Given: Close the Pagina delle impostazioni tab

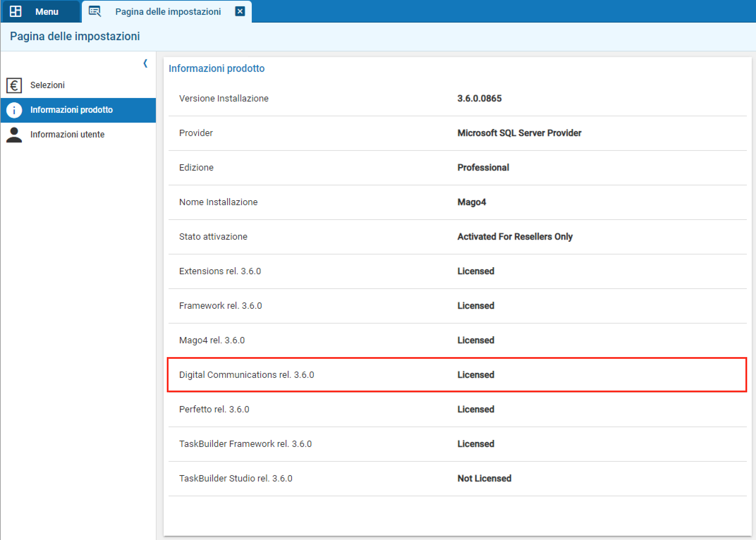Looking at the screenshot, I should click(240, 11).
